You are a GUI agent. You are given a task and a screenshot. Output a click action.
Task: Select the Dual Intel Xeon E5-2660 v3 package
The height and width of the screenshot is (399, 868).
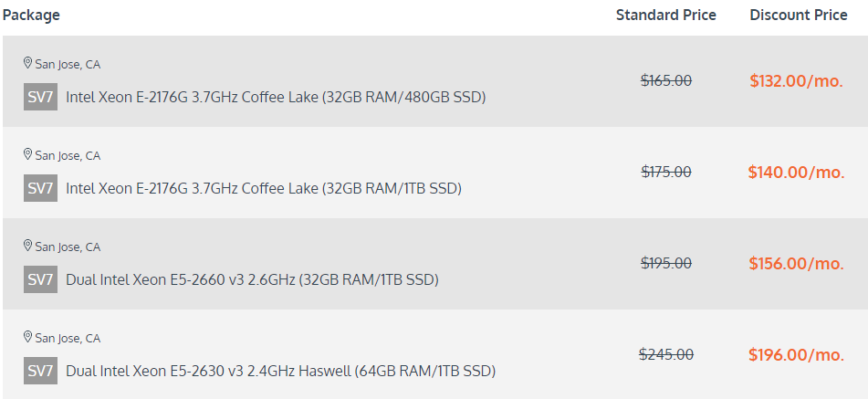pos(252,279)
